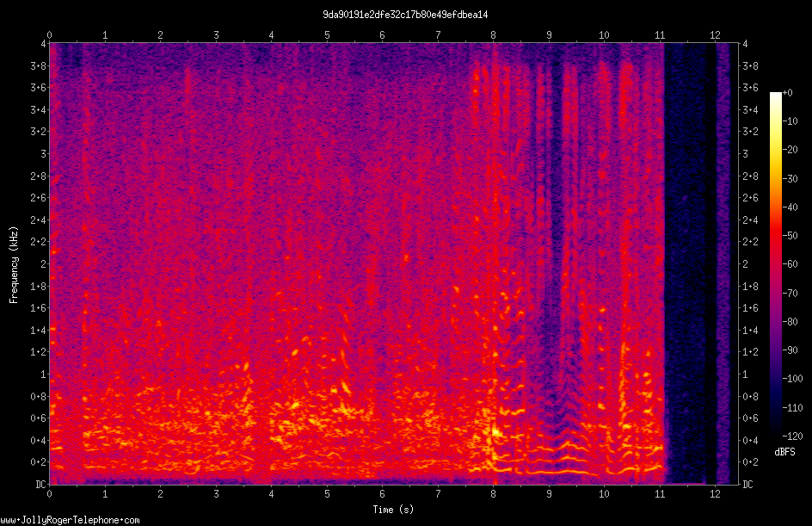Click the '2·4' tick on the left frequency axis
This screenshot has width=812, height=526.
click(x=39, y=220)
